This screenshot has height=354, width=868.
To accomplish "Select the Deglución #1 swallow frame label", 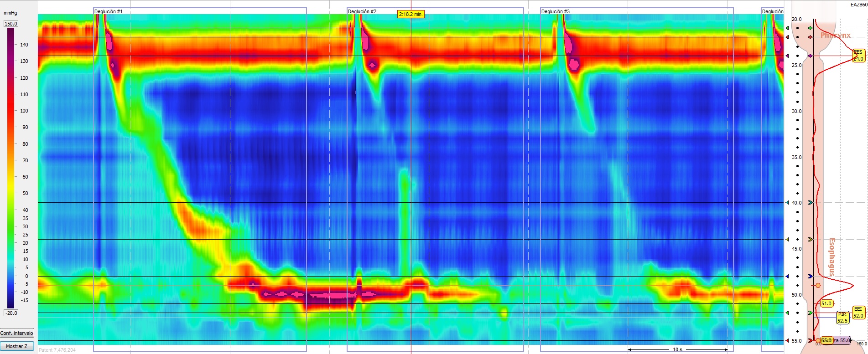I will pos(108,11).
